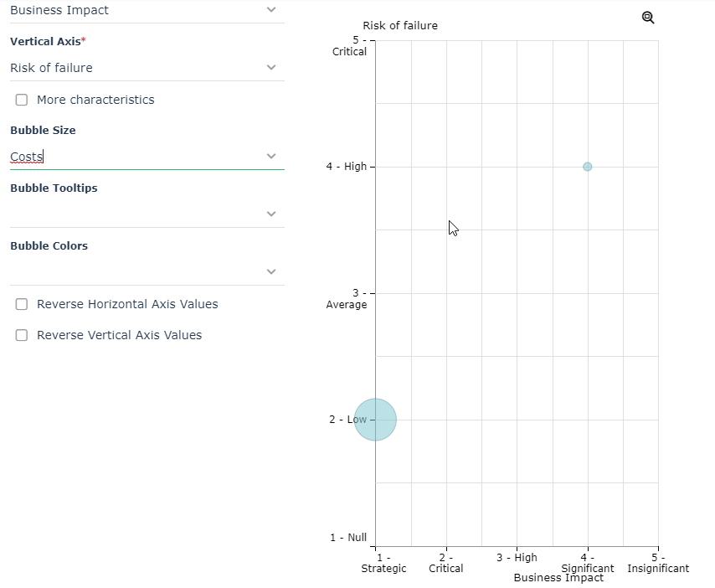The image size is (715, 588).
Task: Click the Business Impact axis title
Action: 558,578
